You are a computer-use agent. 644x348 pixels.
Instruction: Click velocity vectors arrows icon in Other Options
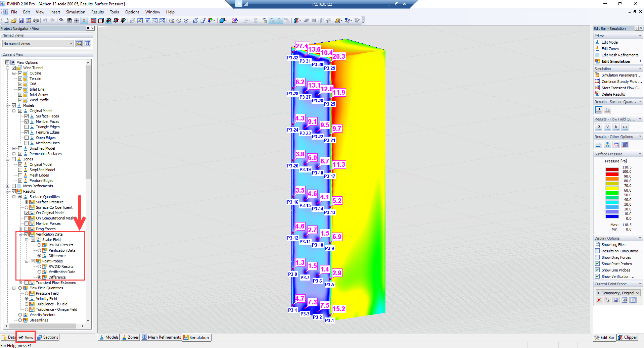click(x=598, y=145)
